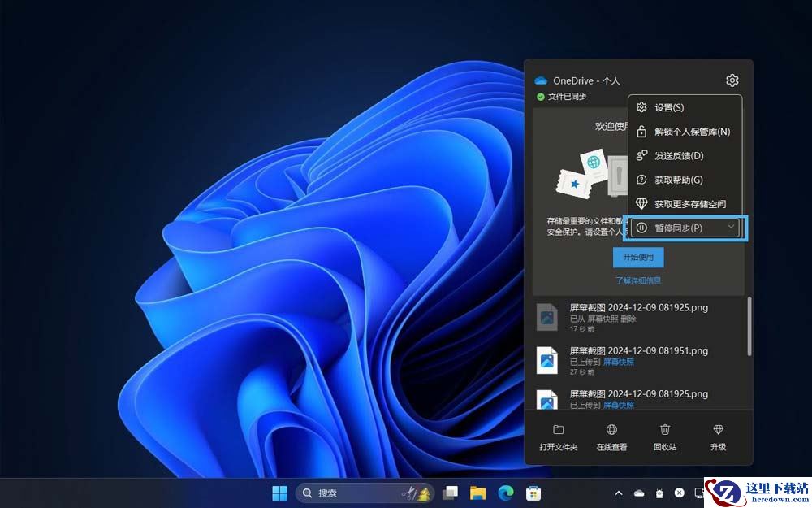Open the OneDrive gear menu in header
Image resolution: width=812 pixels, height=508 pixels.
tap(732, 80)
